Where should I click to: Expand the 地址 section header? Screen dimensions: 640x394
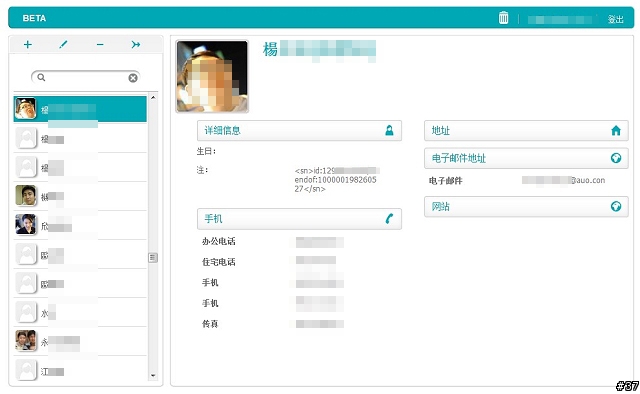pos(526,131)
